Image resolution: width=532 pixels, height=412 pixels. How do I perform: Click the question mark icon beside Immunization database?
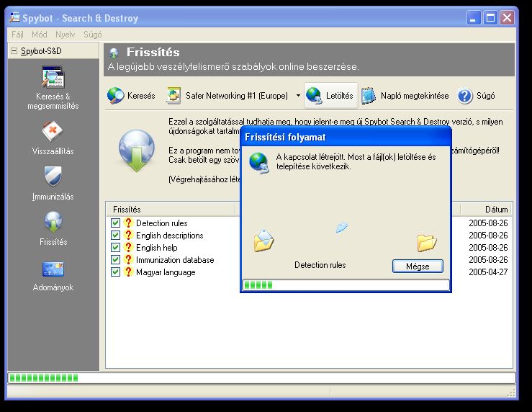pos(128,259)
